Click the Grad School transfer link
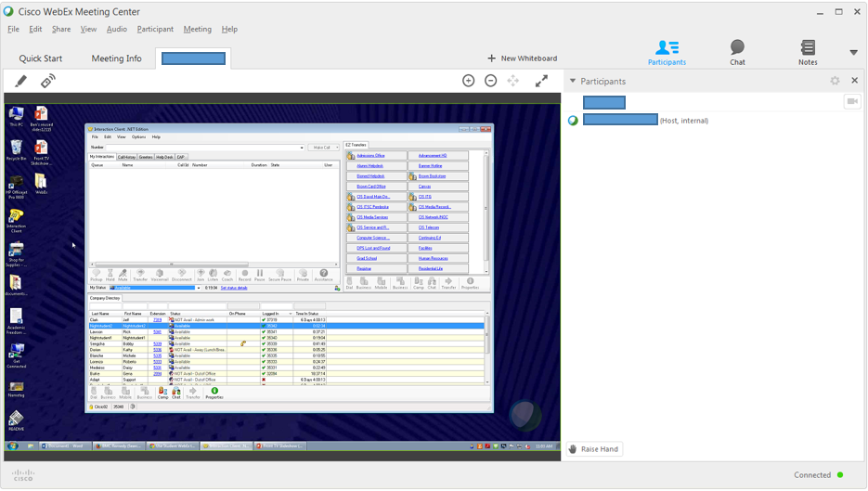This screenshot has width=868, height=491. point(367,258)
